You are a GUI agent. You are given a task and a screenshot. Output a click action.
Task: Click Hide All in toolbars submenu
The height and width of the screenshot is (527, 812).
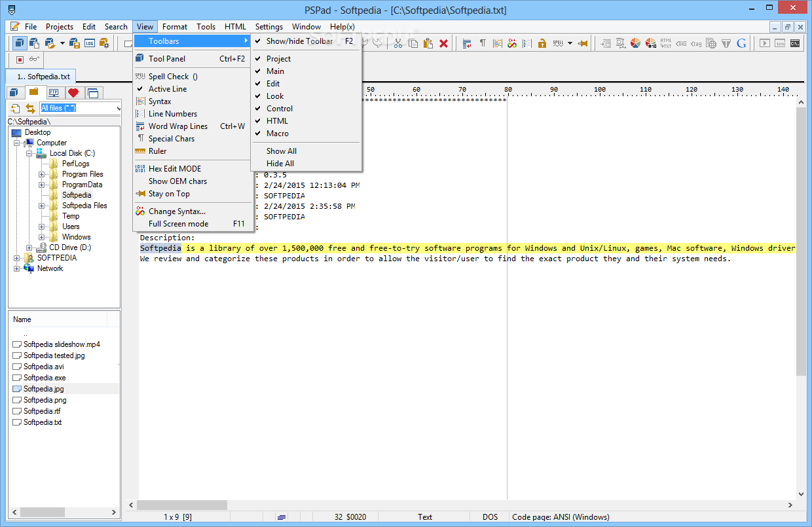point(306,164)
